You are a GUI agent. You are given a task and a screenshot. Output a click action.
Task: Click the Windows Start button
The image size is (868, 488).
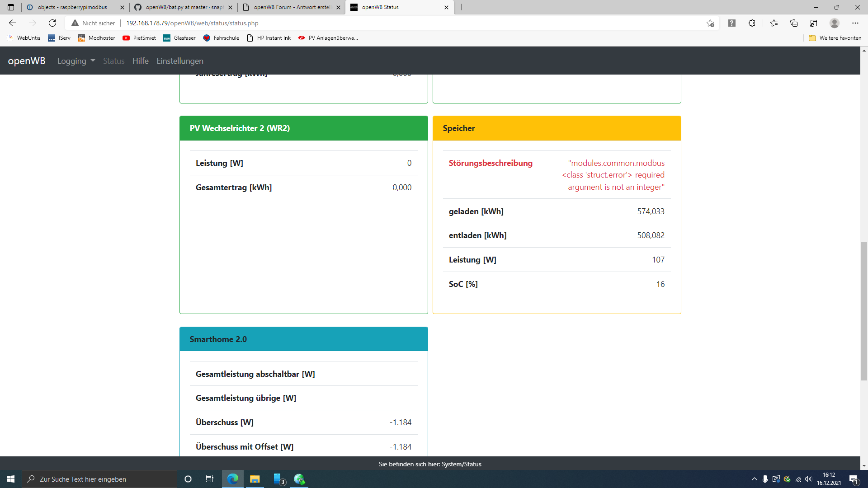[11, 479]
